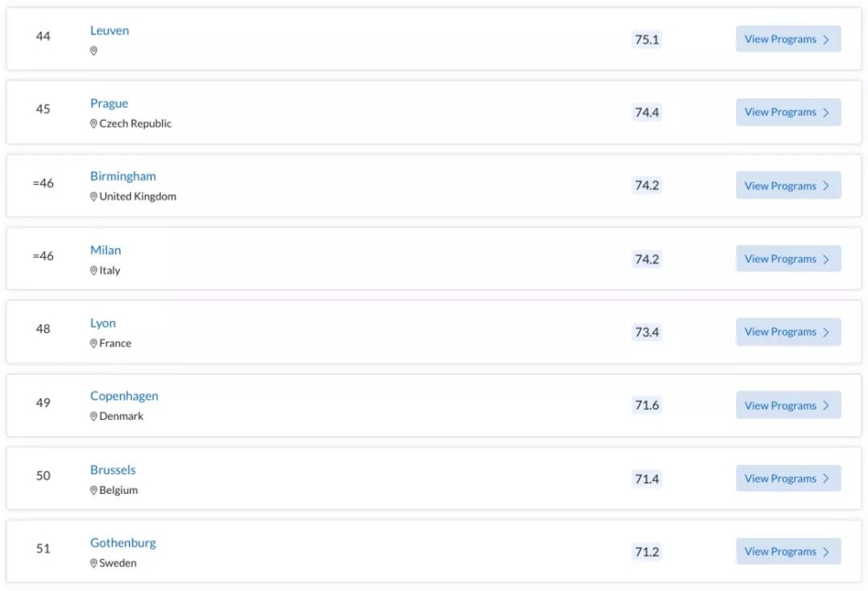Click the location pin icon under Leuven
Screen dimensions: 868x591
[94, 51]
